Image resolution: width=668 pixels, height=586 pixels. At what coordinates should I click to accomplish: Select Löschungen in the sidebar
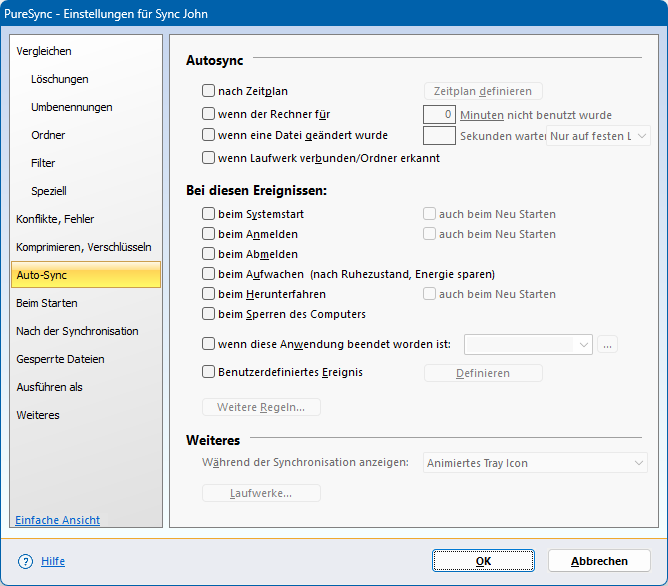[x=86, y=79]
